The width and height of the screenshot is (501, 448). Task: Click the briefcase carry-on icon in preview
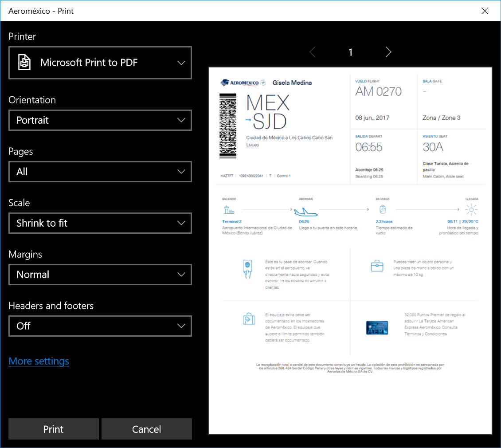pos(377,266)
